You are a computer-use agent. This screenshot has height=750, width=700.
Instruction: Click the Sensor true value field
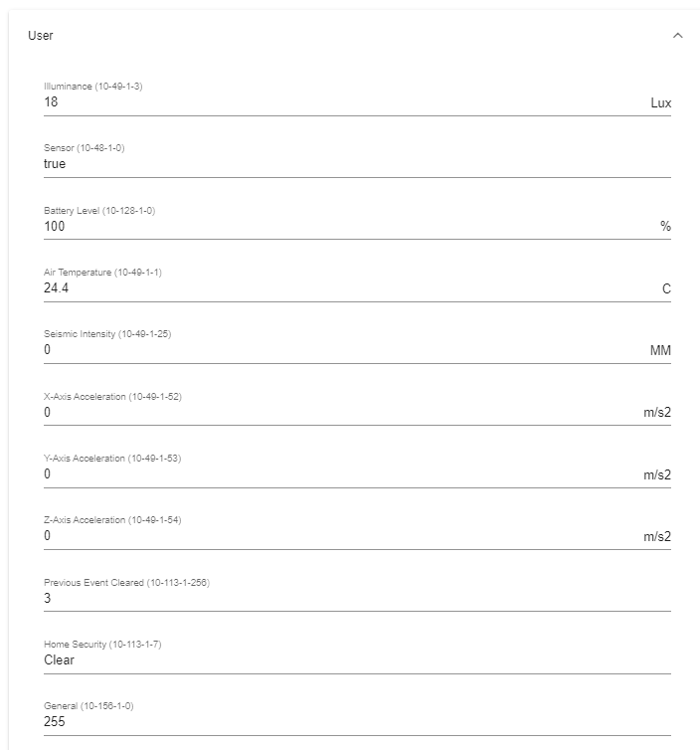(357, 164)
